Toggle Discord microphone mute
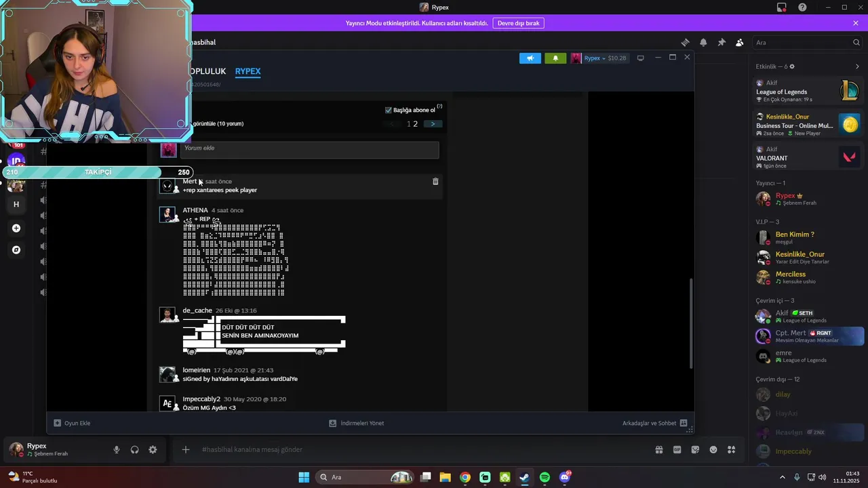Image resolution: width=868 pixels, height=488 pixels. click(x=117, y=449)
